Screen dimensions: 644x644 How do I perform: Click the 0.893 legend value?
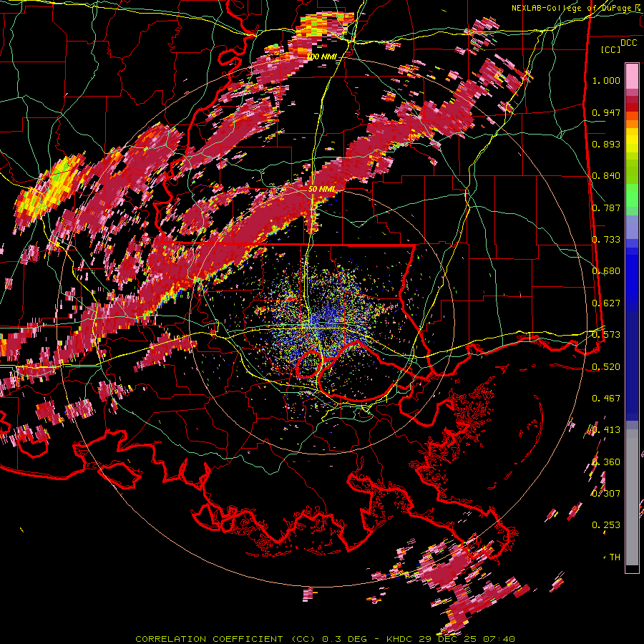[606, 144]
